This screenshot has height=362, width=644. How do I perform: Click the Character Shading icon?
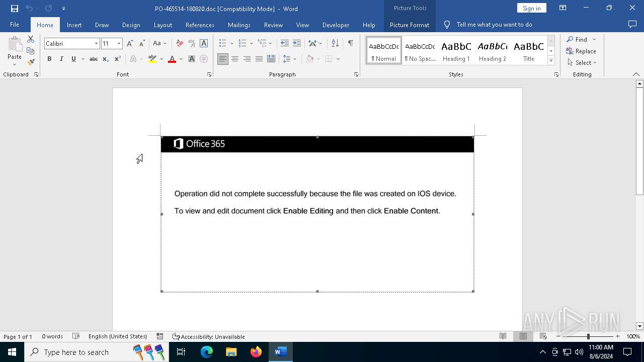click(x=192, y=59)
